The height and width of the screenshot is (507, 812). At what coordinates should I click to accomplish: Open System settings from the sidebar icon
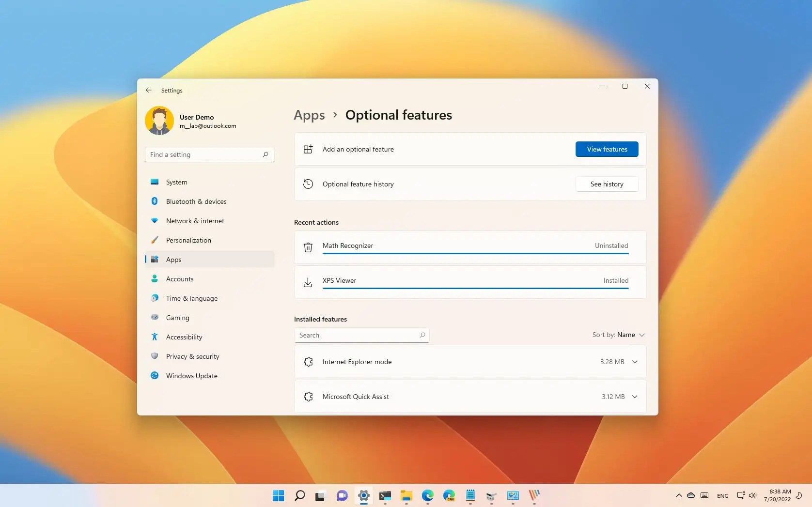[154, 182]
